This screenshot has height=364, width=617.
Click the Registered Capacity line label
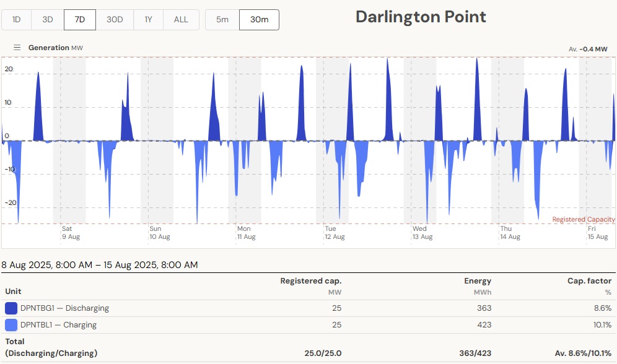click(x=584, y=219)
